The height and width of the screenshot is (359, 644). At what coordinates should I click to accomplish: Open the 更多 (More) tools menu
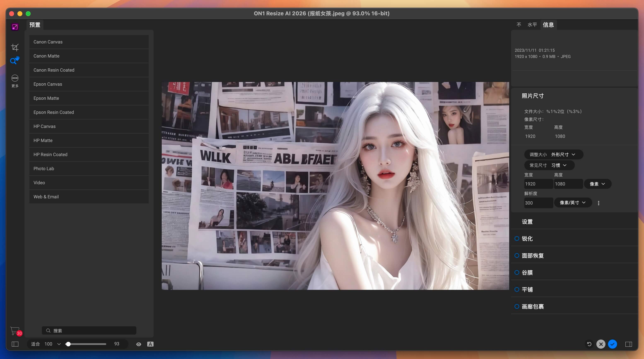[x=15, y=78]
